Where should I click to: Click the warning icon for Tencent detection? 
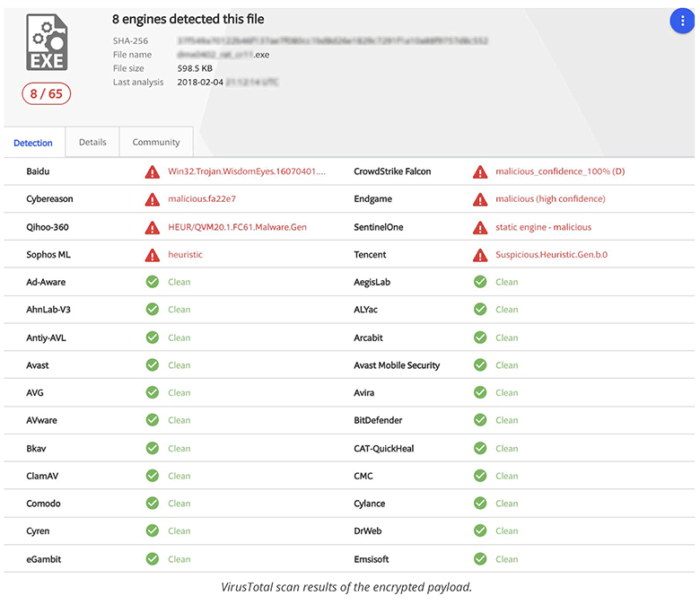coord(480,255)
